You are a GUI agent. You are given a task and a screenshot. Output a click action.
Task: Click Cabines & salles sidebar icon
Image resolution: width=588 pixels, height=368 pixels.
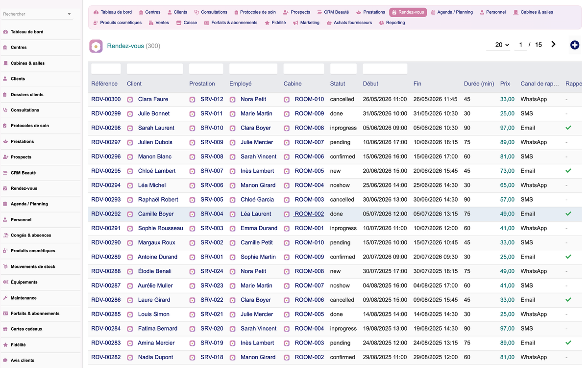pyautogui.click(x=5, y=63)
